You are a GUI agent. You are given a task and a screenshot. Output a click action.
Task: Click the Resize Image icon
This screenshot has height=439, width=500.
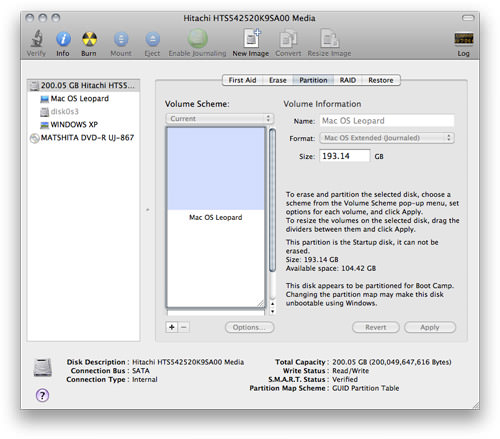pyautogui.click(x=329, y=38)
